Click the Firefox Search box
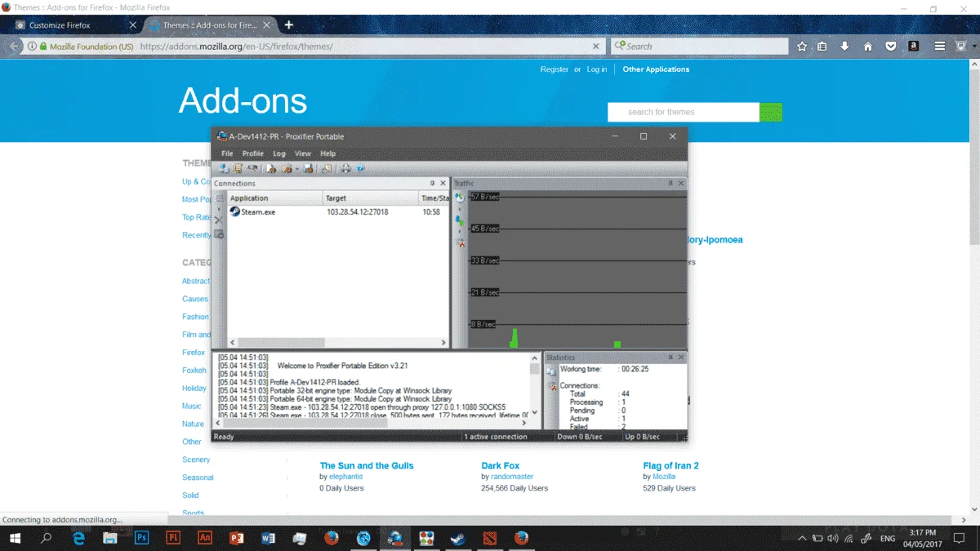Screen dimensions: 980x551 click(700, 47)
